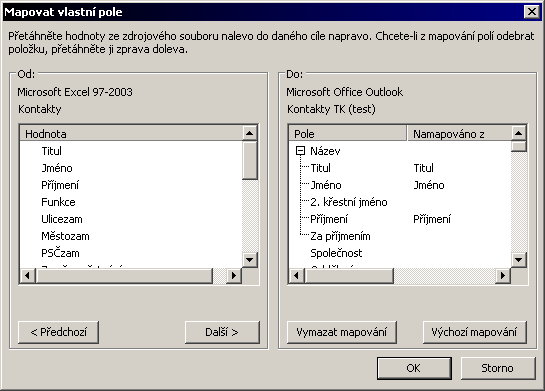545x391 pixels.
Task: Collapse the Název tree node
Action: 300,151
